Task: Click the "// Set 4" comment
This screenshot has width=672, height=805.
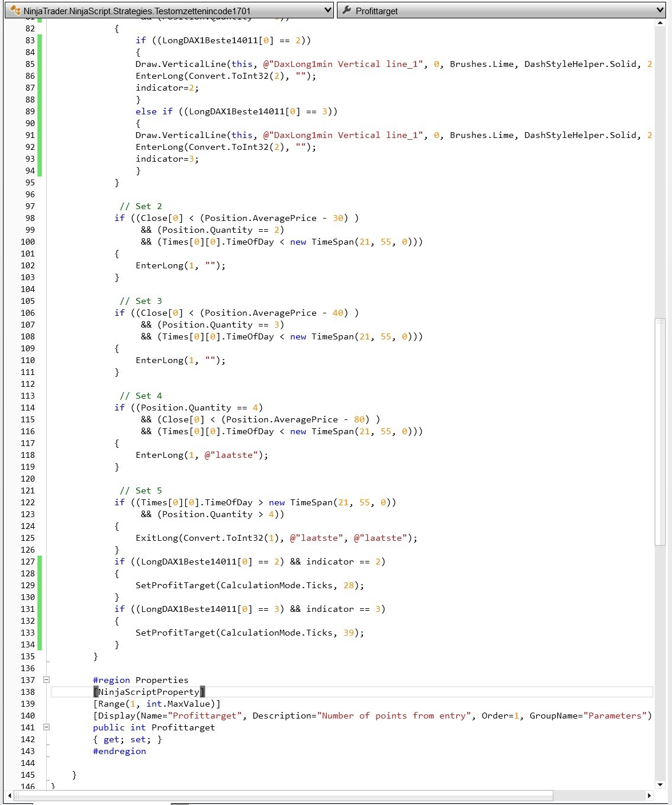Action: tap(141, 396)
